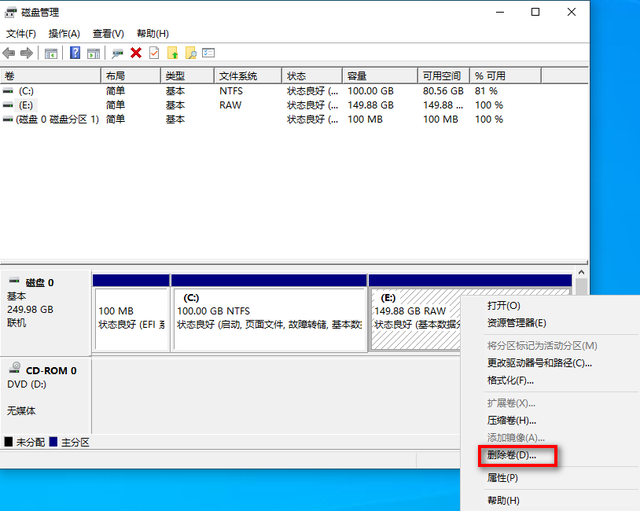This screenshot has height=511, width=640.
Task: Click the Forward arrow toolbar icon
Action: click(27, 53)
